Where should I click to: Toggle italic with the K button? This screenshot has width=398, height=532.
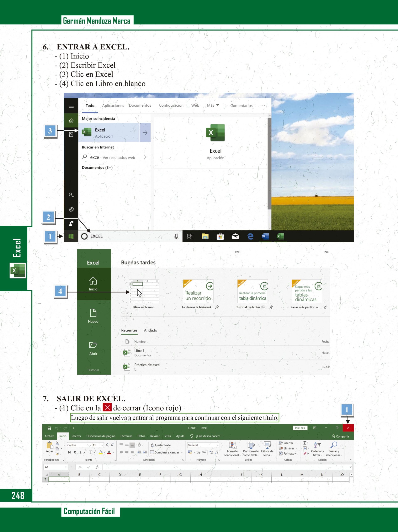(x=75, y=452)
